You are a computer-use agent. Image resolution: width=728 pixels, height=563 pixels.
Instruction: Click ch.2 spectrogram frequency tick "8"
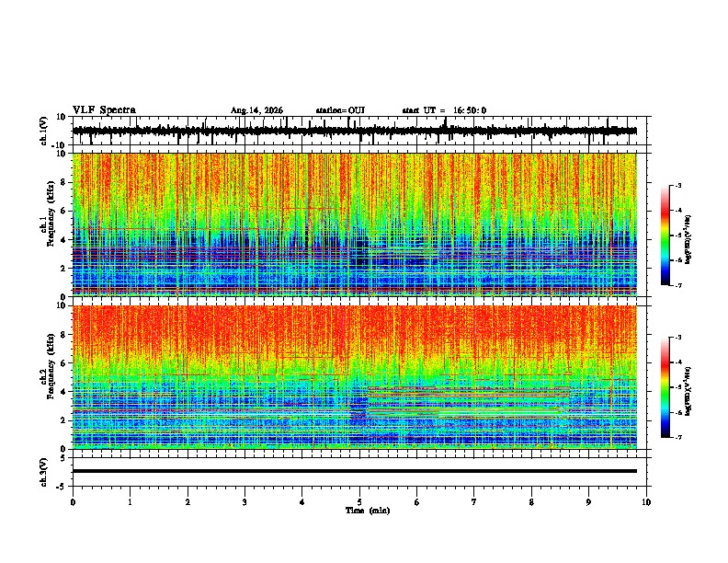pyautogui.click(x=64, y=335)
